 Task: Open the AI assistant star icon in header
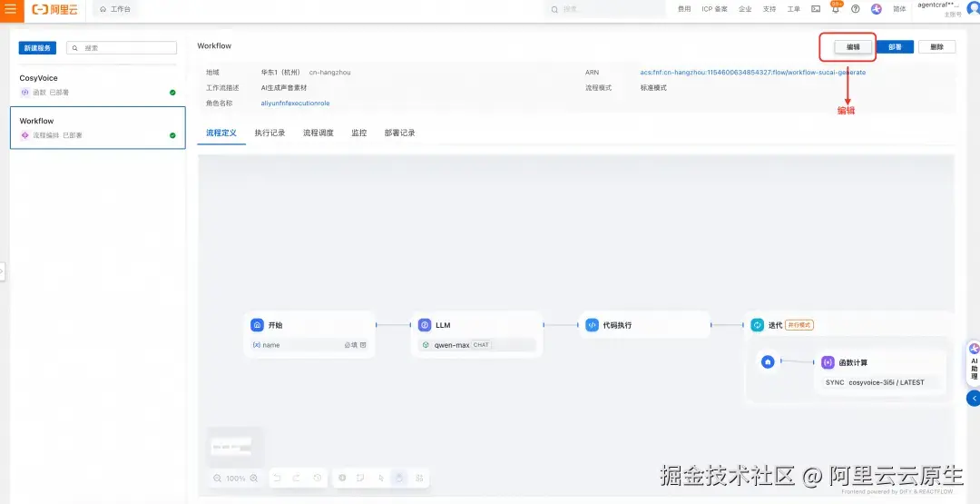click(877, 9)
